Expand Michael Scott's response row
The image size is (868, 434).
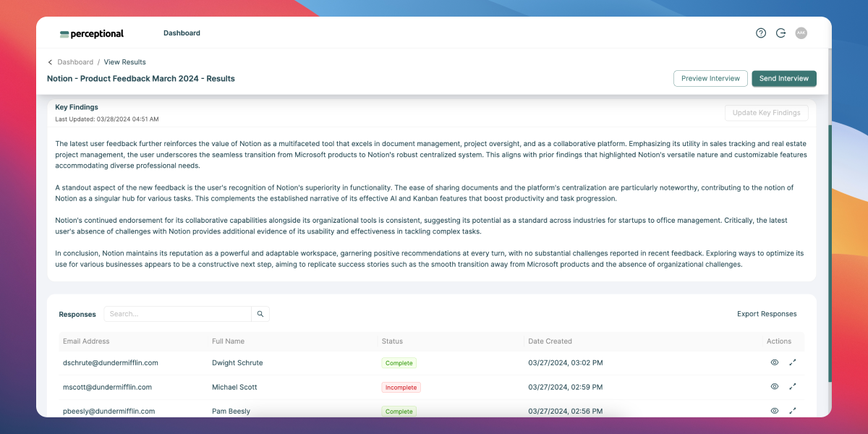[793, 387]
